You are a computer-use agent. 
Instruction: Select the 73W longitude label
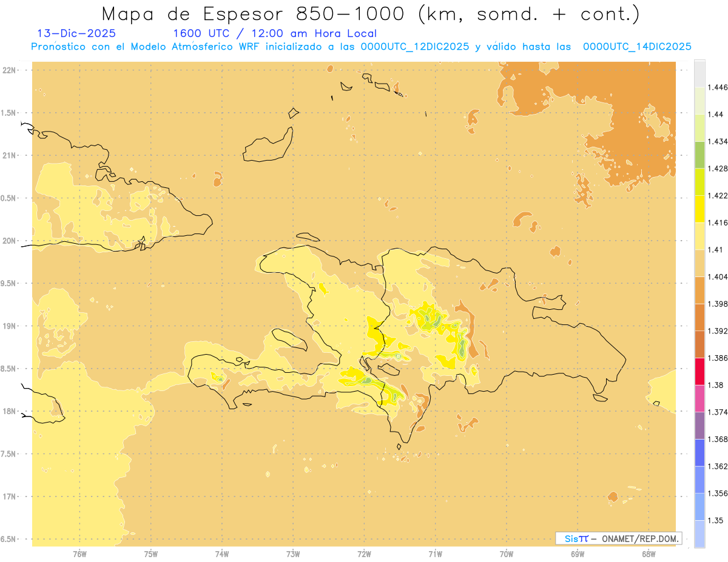293,554
